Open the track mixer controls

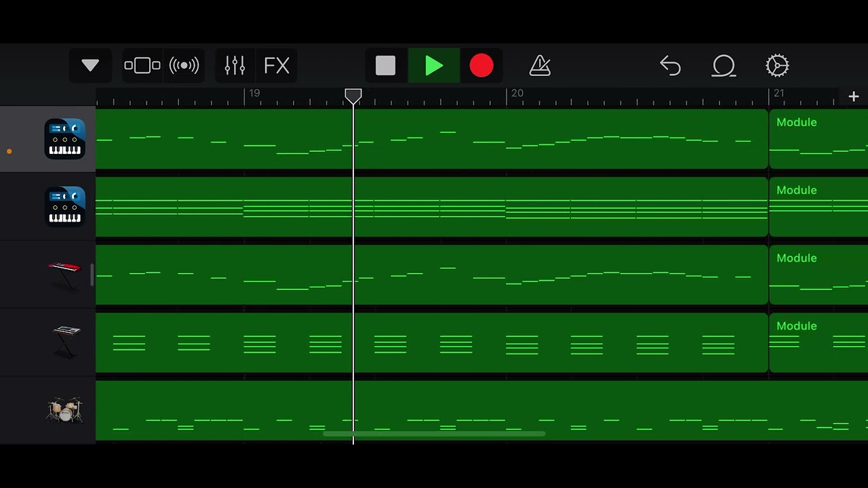pos(235,66)
